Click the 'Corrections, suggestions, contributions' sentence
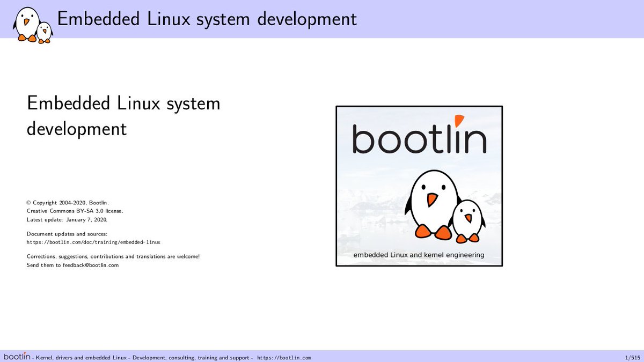644x362 pixels. (113, 256)
